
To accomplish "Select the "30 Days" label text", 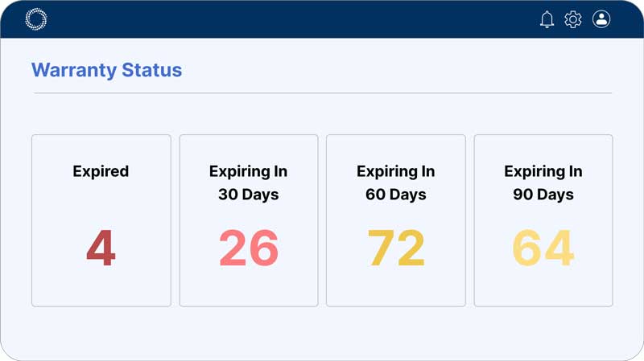I will (x=248, y=195).
